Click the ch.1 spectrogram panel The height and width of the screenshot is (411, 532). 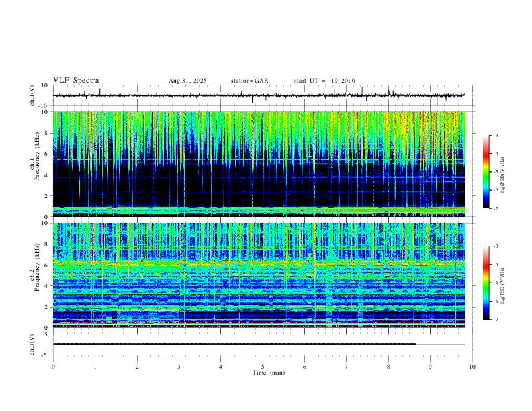coord(259,164)
